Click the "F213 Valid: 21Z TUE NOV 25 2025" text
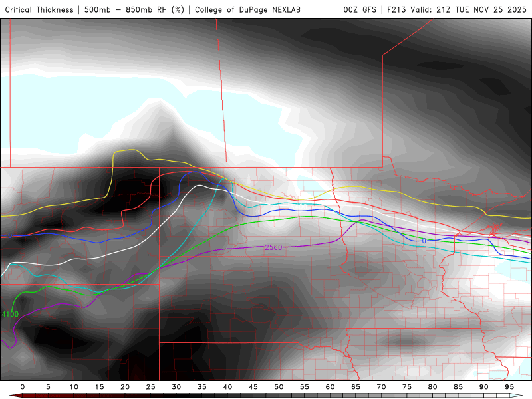Image resolution: width=532 pixels, height=399 pixels. [457, 9]
